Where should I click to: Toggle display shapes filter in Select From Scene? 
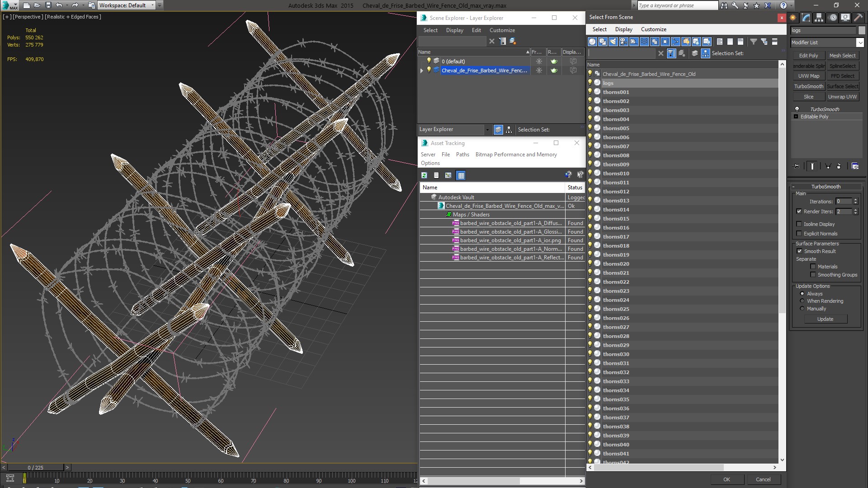(x=603, y=42)
